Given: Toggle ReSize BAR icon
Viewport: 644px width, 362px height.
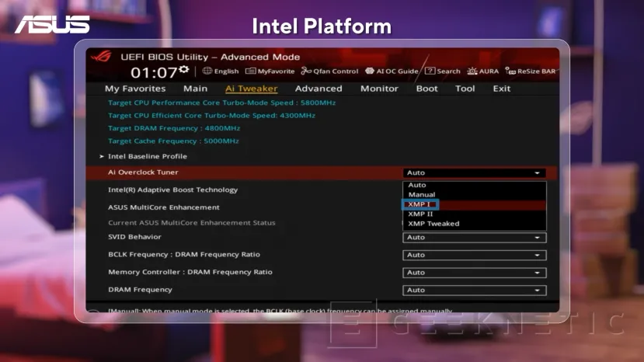Looking at the screenshot, I should click(x=510, y=71).
